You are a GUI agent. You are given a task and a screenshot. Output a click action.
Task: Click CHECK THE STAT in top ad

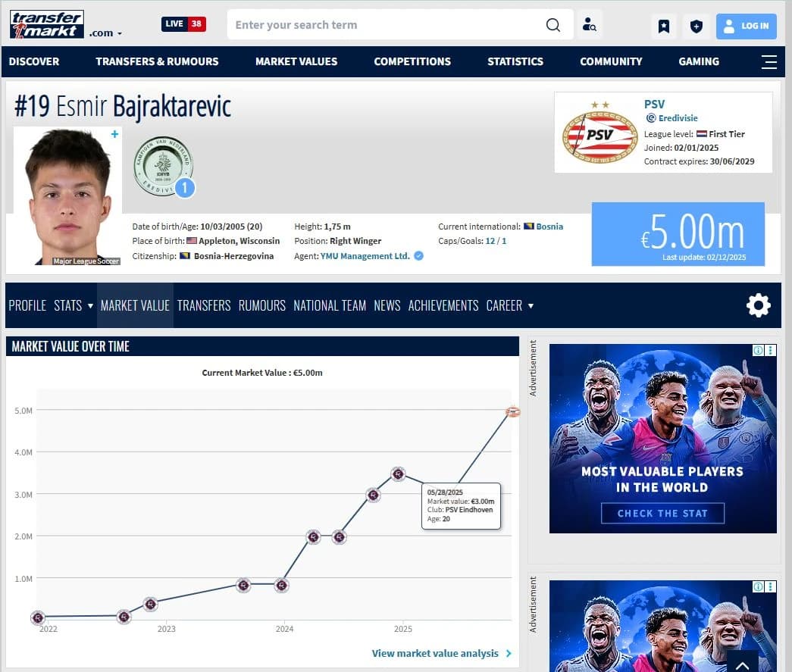point(662,514)
